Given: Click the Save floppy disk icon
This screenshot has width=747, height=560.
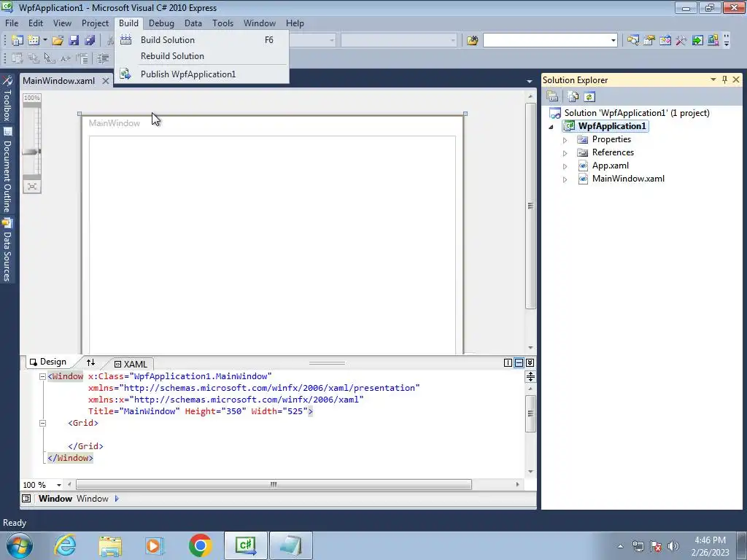Looking at the screenshot, I should (x=74, y=41).
